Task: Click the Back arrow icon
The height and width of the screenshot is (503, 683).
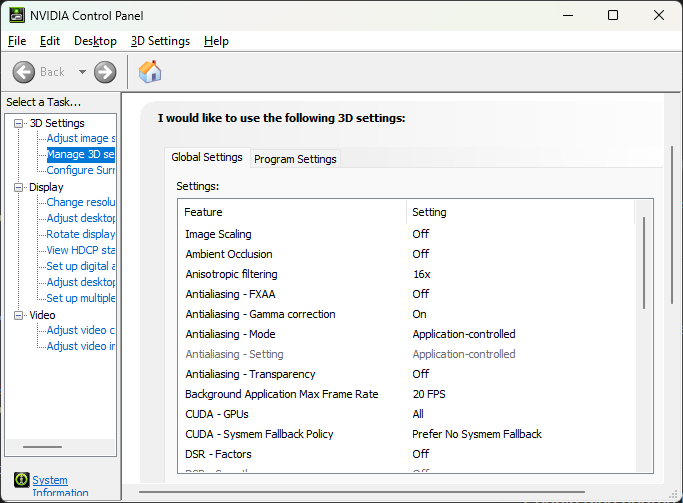Action: (24, 72)
